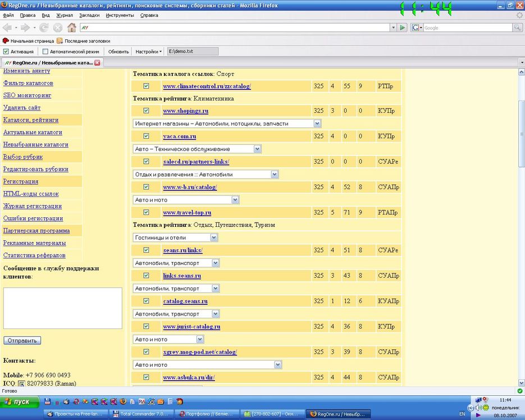Viewport: 525px width, 420px height.
Task: Open the Закладки menu
Action: point(89,15)
